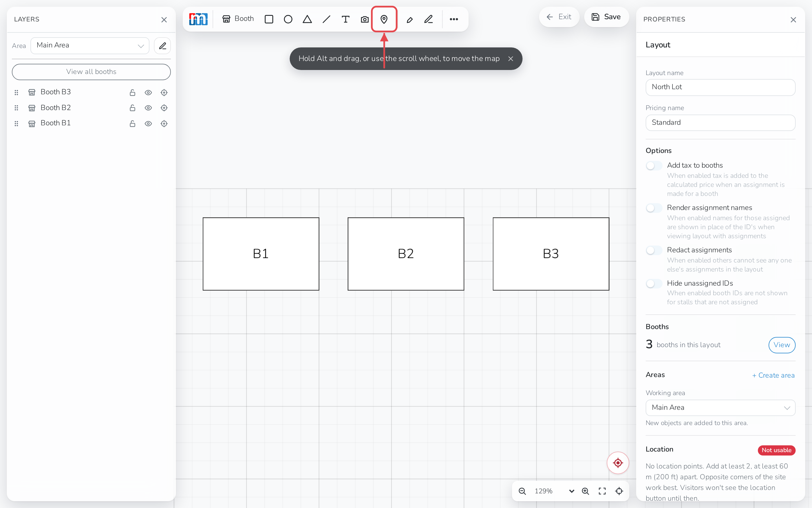Exit the layout editor

click(559, 17)
